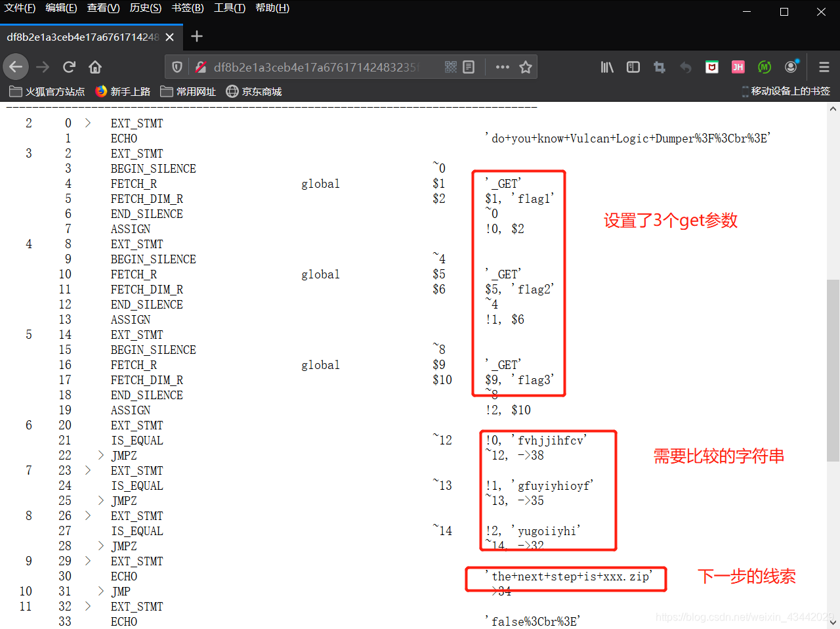
Task: Go back to the previous page
Action: (x=16, y=67)
